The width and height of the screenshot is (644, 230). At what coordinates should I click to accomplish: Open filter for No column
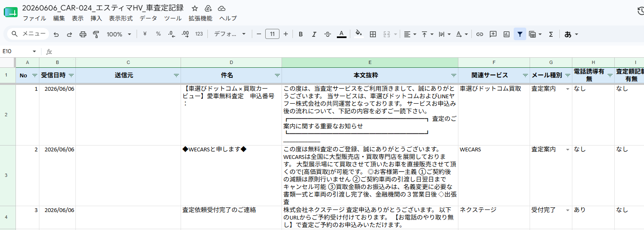click(x=34, y=75)
